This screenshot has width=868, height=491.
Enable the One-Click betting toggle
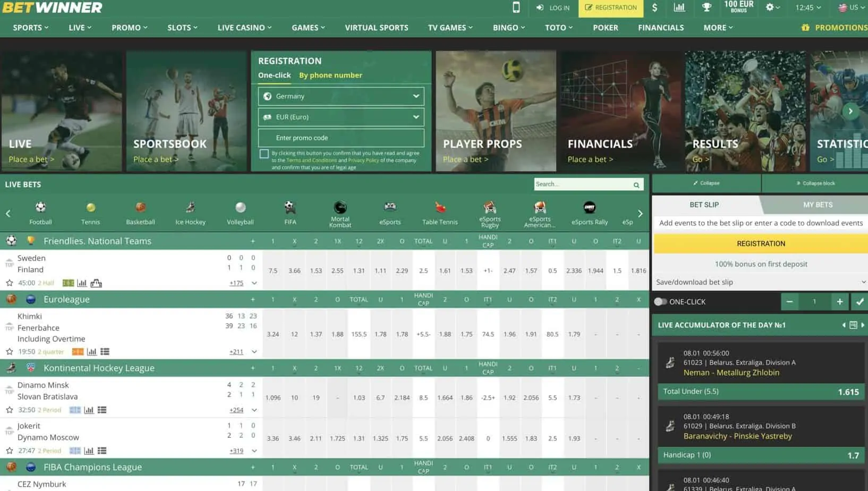(660, 302)
